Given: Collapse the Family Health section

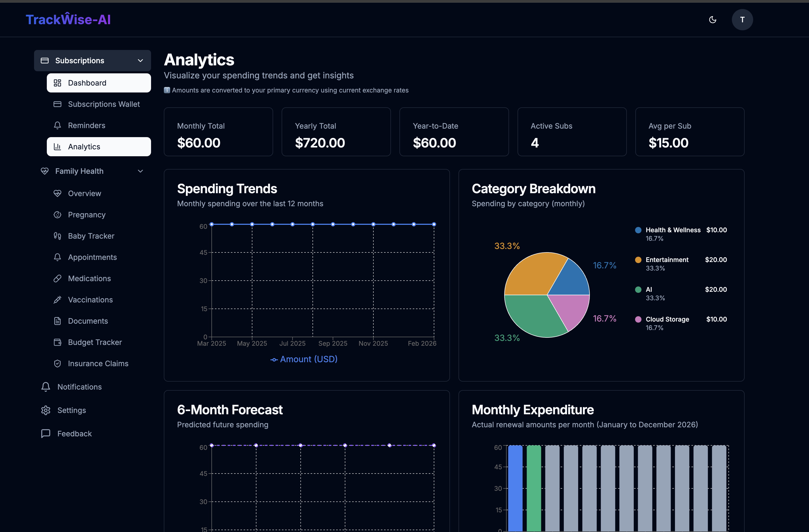Looking at the screenshot, I should point(140,171).
